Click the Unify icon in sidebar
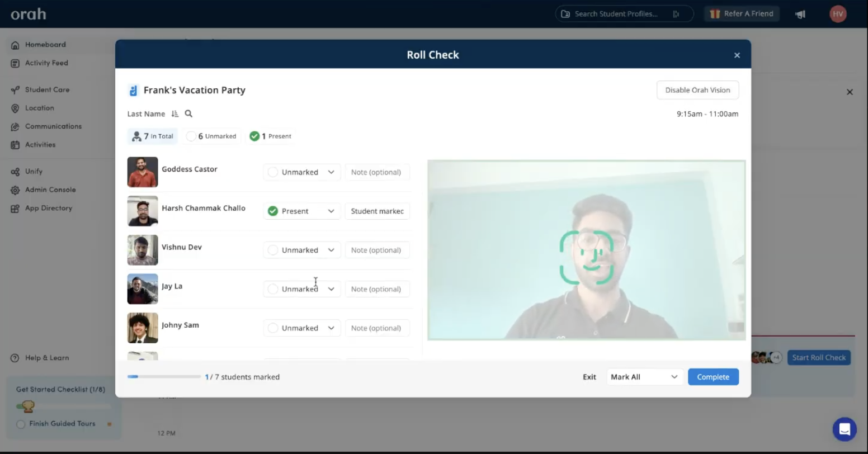868x454 pixels. 15,172
